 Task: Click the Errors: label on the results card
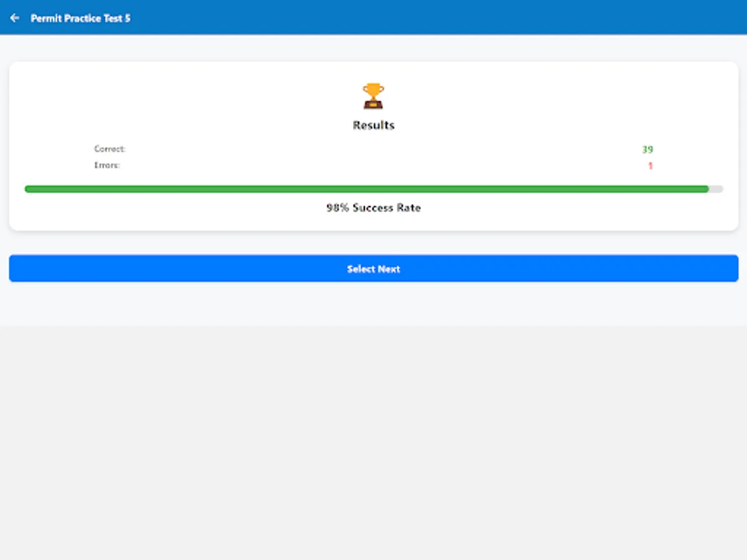click(x=106, y=165)
